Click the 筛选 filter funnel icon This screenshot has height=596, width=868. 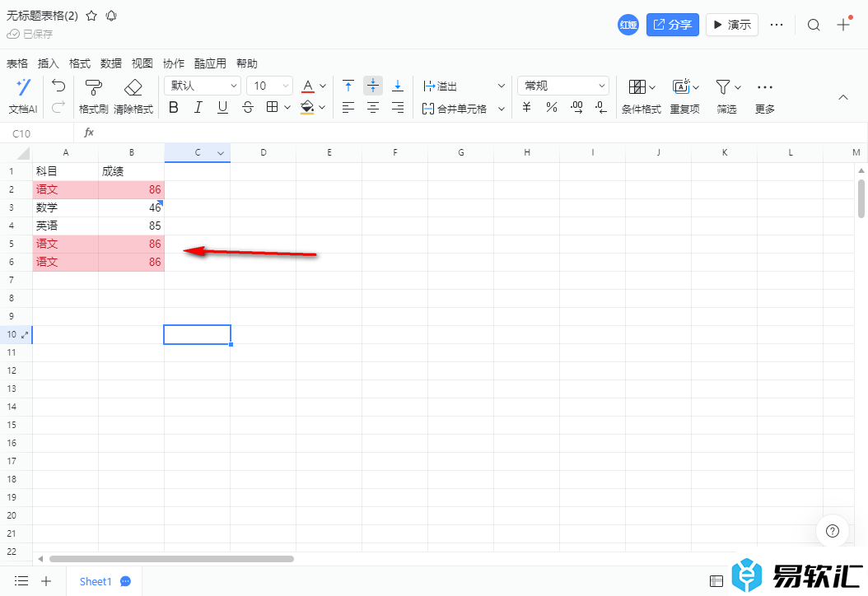point(722,87)
